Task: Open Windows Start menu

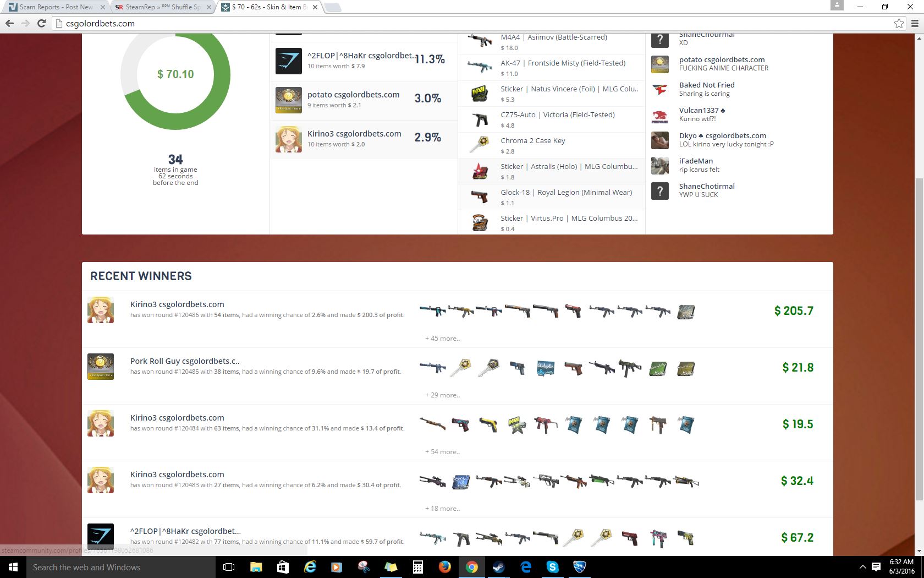Action: click(x=13, y=567)
